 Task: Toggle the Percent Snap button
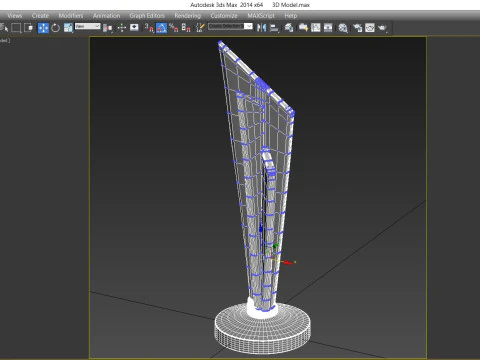pos(174,28)
